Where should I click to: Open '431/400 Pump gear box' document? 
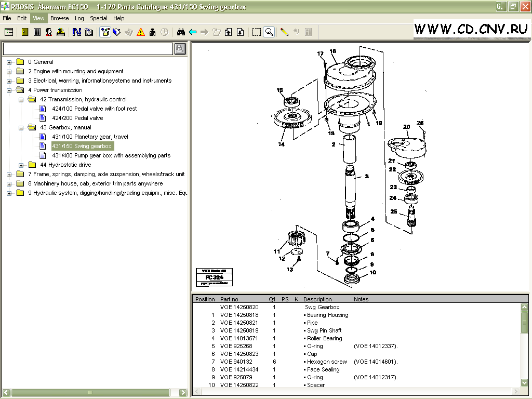[x=111, y=155]
